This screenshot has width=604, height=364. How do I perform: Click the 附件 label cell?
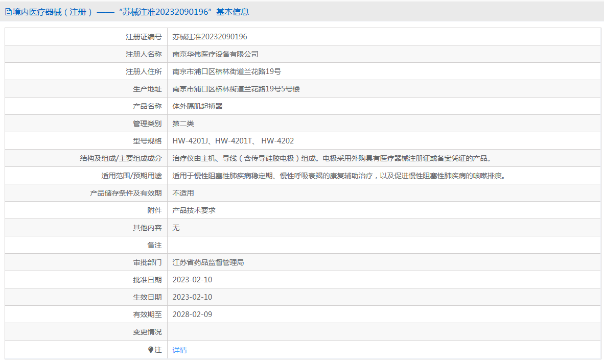point(86,210)
